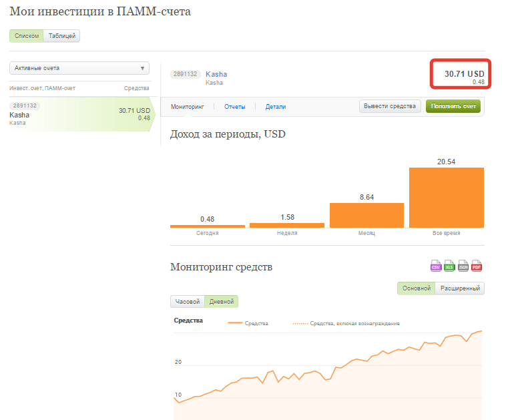Click the Средства column header
This screenshot has width=514, height=420.
click(137, 88)
